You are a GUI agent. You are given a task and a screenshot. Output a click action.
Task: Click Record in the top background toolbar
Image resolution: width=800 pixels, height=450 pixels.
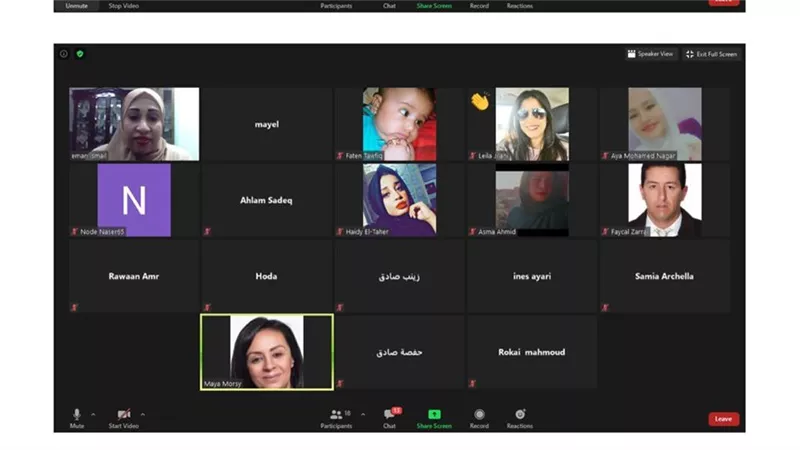479,6
